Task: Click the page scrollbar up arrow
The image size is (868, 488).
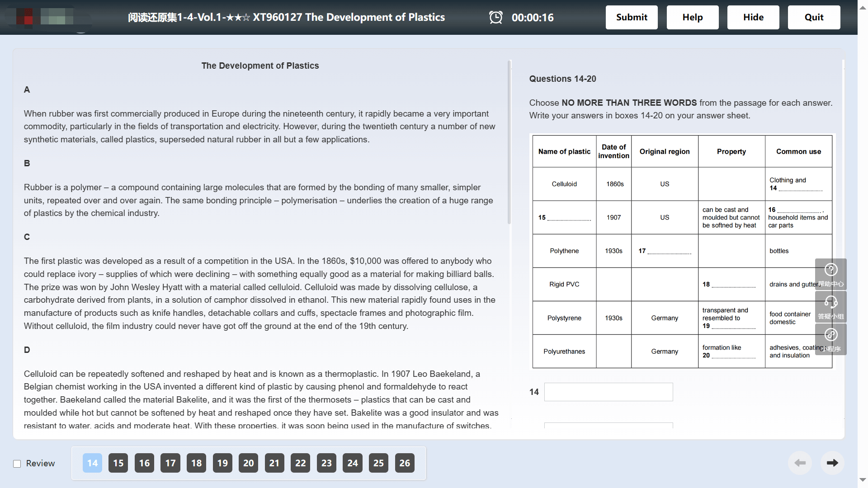Action: click(863, 8)
